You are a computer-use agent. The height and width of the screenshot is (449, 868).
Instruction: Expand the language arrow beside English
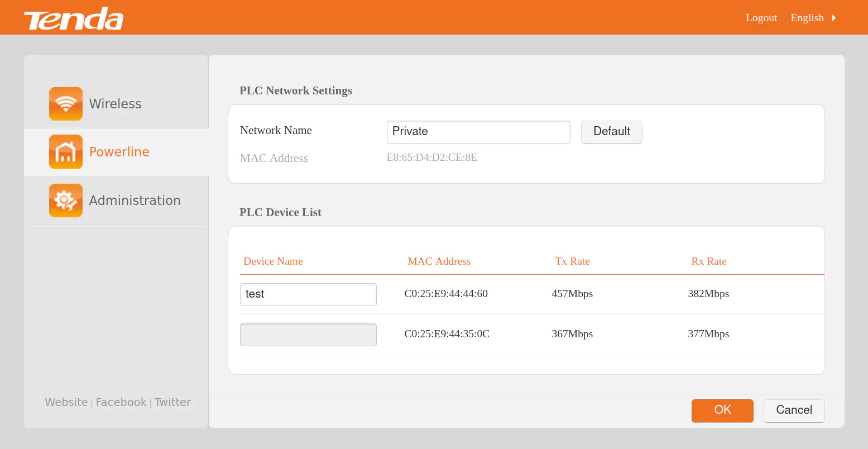point(834,18)
